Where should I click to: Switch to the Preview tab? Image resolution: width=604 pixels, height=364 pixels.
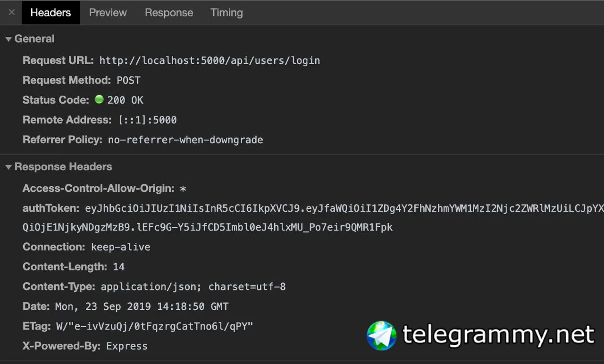click(108, 13)
